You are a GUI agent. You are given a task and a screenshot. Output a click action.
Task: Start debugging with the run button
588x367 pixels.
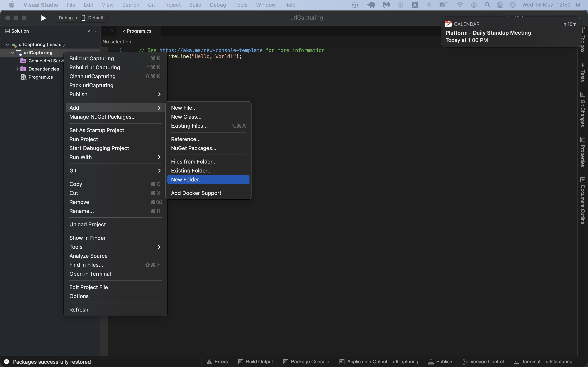[x=43, y=18]
